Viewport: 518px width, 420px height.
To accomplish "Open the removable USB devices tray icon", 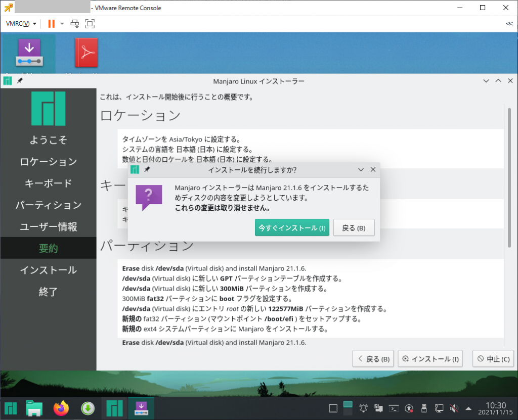I will pos(424,409).
